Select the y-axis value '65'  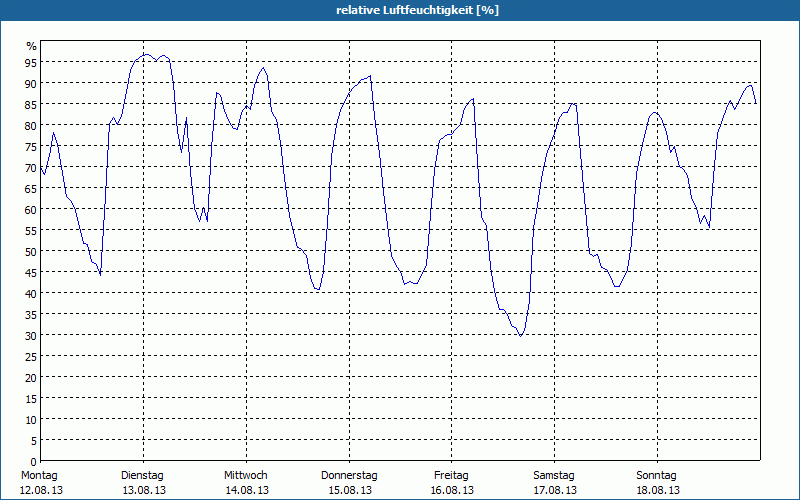(31, 189)
